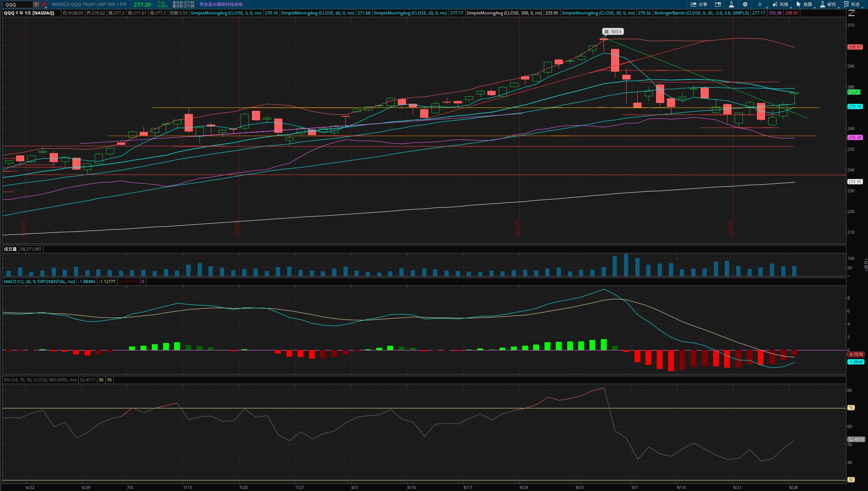Image resolution: width=868 pixels, height=491 pixels.
Task: Click the 符合延长隔夜时段资格 link
Action: click(221, 4)
